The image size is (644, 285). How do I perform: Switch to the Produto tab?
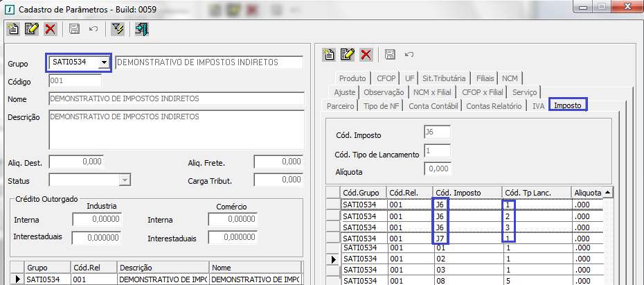352,78
